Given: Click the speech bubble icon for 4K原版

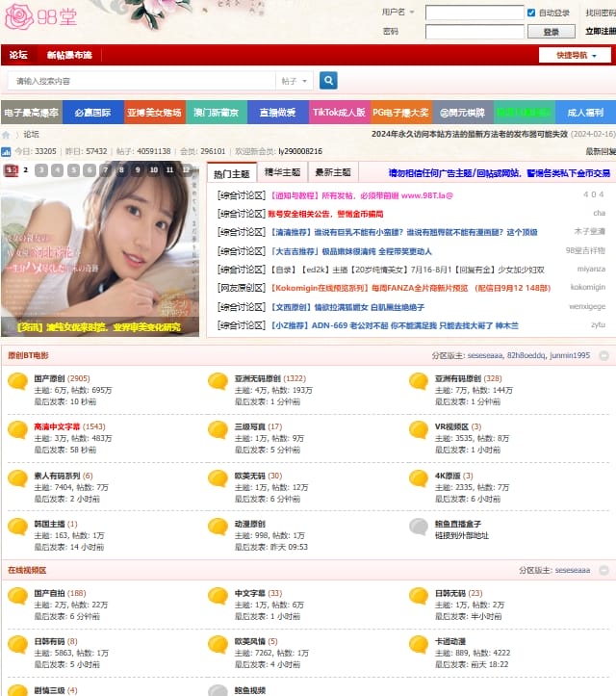Looking at the screenshot, I should pos(419,479).
